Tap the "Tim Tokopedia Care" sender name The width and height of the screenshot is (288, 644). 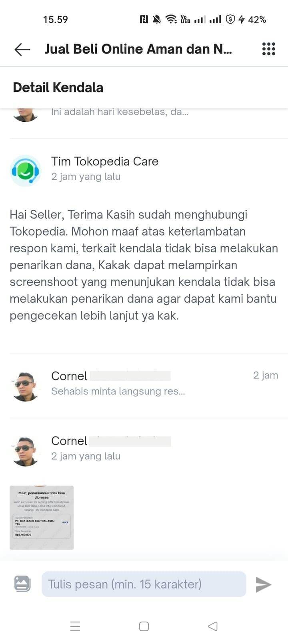point(105,161)
